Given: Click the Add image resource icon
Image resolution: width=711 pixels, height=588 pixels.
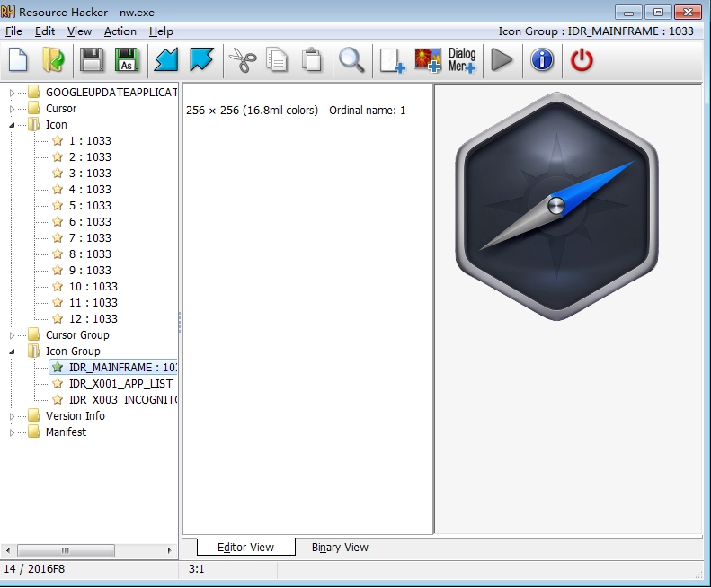Looking at the screenshot, I should coord(427,60).
